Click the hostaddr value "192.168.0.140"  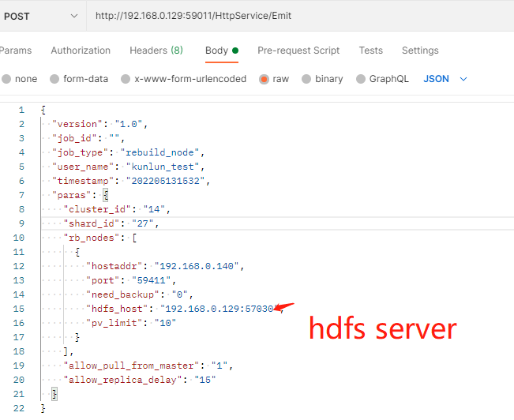tap(197, 266)
